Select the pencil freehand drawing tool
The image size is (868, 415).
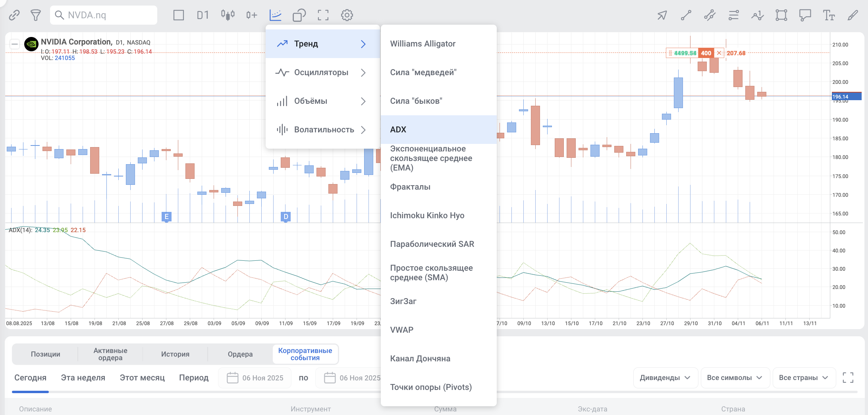[853, 15]
